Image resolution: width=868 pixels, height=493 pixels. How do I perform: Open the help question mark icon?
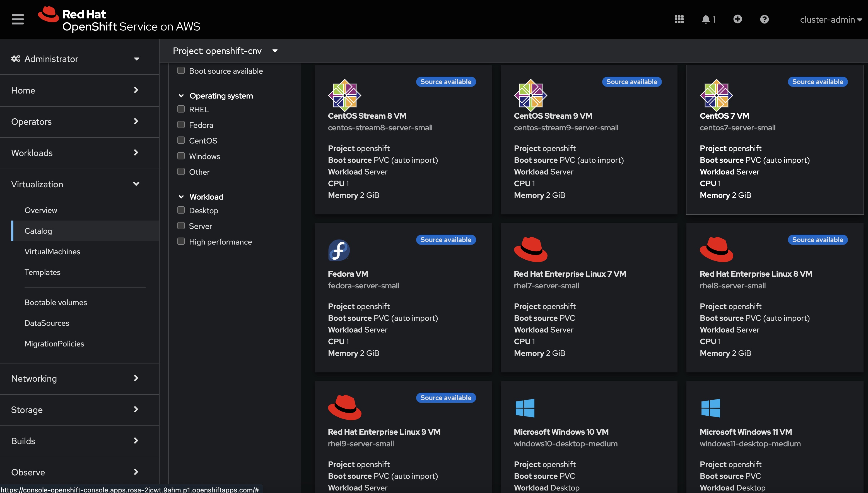764,19
